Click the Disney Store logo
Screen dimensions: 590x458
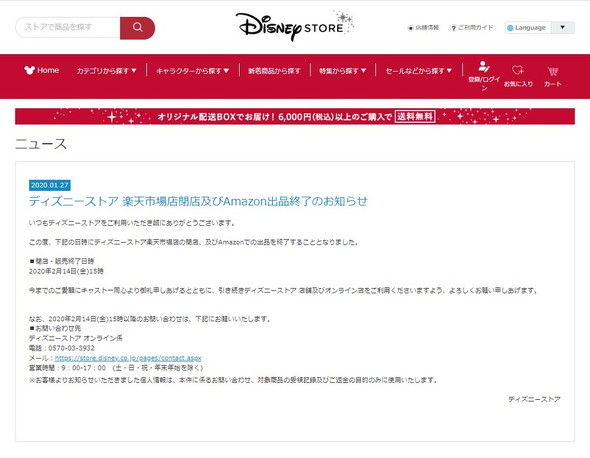pyautogui.click(x=294, y=26)
